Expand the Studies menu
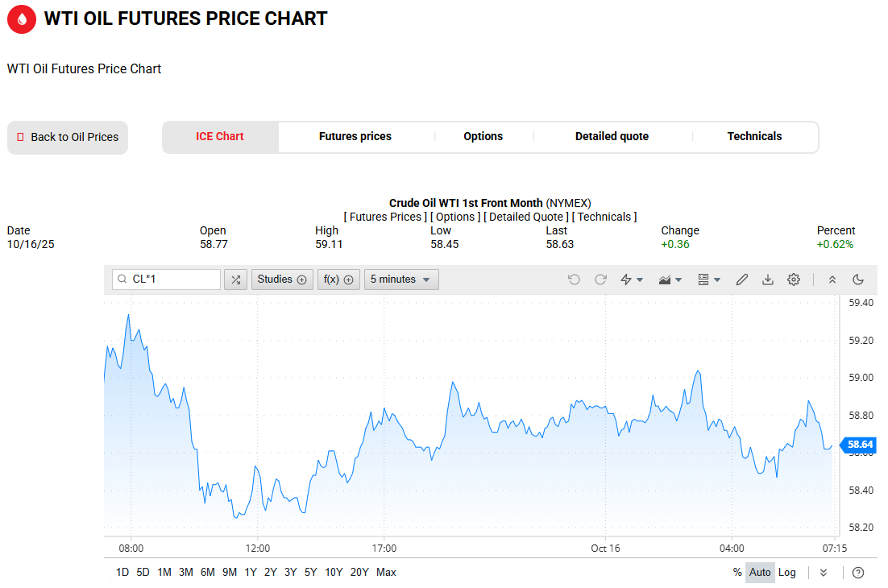Image resolution: width=888 pixels, height=588 pixels. [x=282, y=280]
